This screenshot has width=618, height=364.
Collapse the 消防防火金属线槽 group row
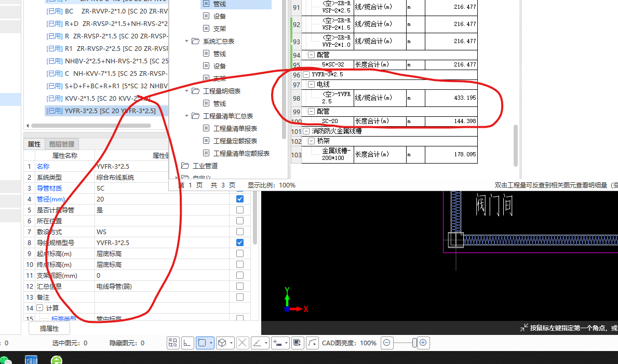pyautogui.click(x=306, y=131)
